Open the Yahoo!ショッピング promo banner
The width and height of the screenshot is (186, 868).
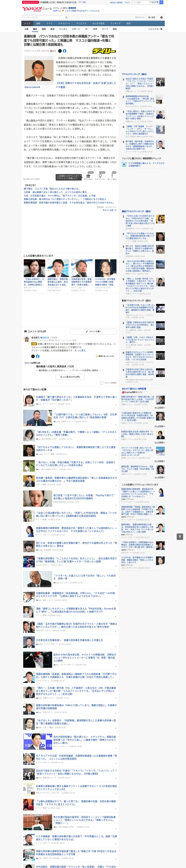[54, 2]
